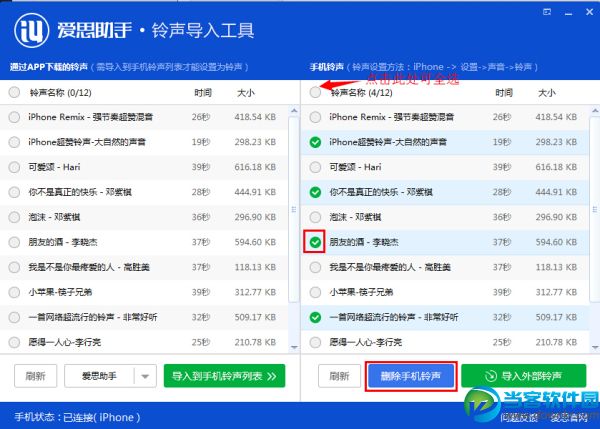Click right row name 小苹果-筷子兄弟
Viewport: 600px width, 429px height.
(x=361, y=292)
